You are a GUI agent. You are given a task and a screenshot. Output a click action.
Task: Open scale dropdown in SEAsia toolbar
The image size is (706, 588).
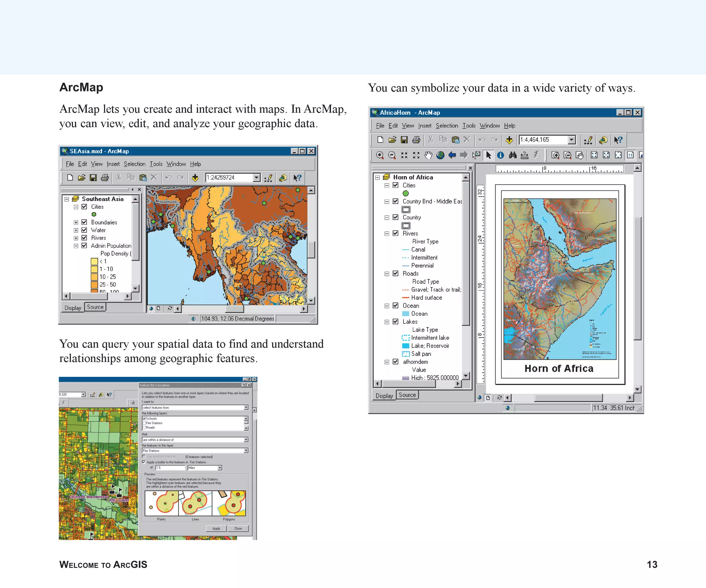(256, 178)
